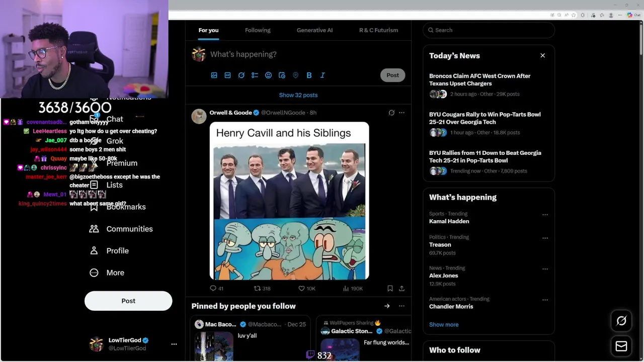Open more options for Treason trend
The image size is (644, 362).
545,238
